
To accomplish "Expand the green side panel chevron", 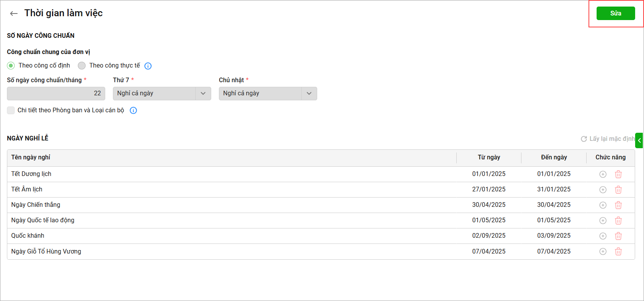I will [639, 140].
